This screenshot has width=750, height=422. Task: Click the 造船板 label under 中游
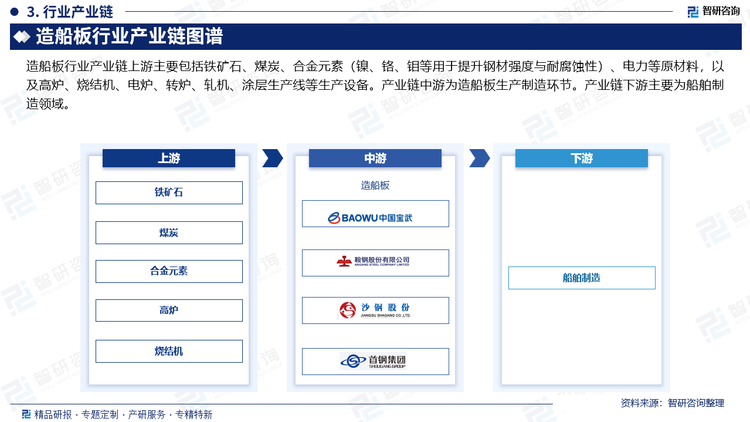point(375,186)
